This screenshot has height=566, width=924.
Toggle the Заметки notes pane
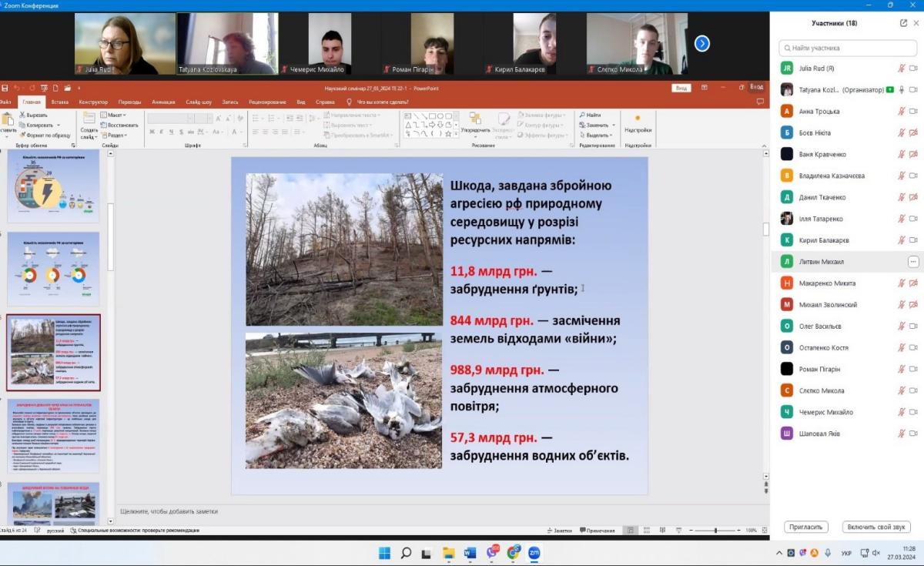tap(559, 531)
